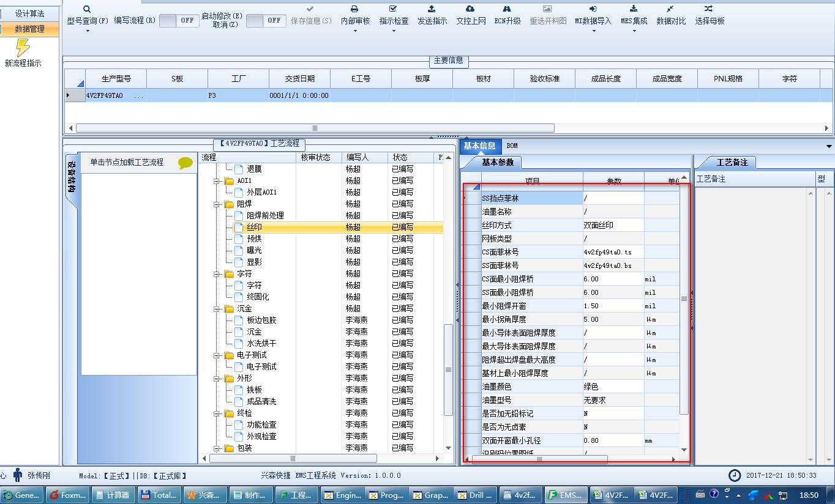Collapse the 字符 folder node

coord(216,274)
